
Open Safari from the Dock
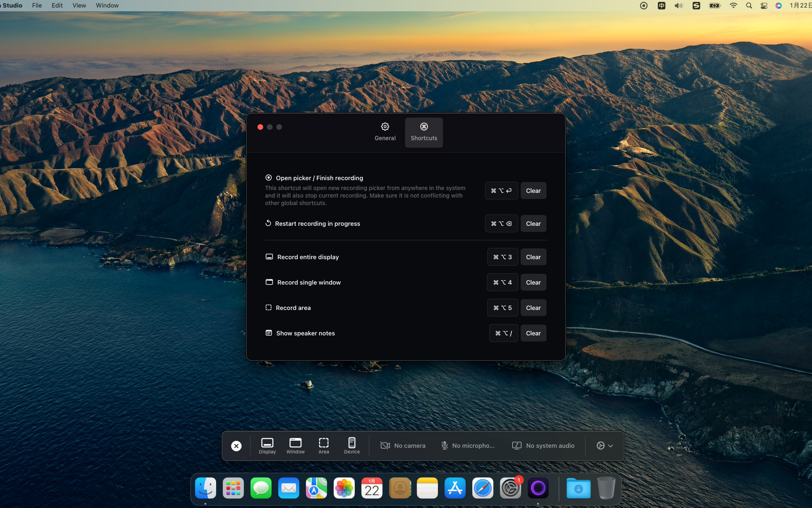[483, 488]
